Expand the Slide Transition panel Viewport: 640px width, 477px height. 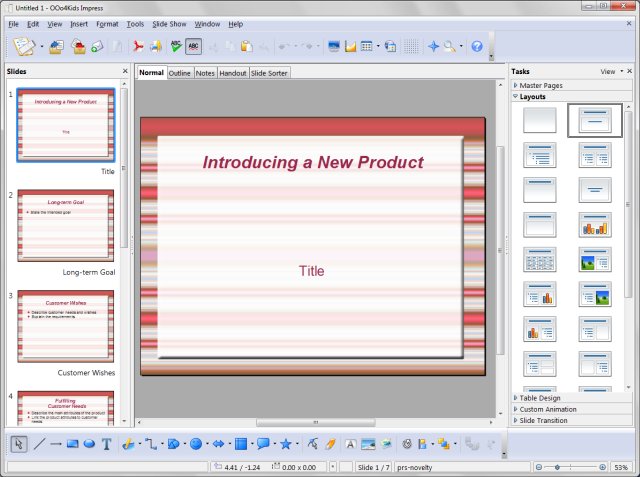(544, 420)
